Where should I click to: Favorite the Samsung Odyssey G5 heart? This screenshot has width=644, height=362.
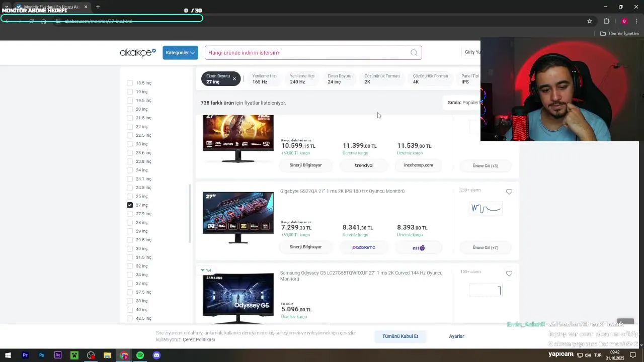click(509, 274)
